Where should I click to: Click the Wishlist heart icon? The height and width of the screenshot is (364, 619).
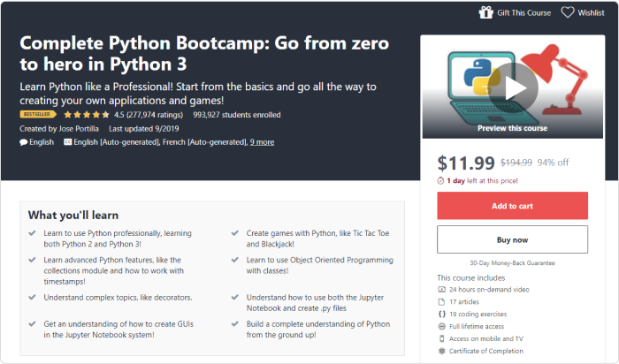pyautogui.click(x=568, y=12)
